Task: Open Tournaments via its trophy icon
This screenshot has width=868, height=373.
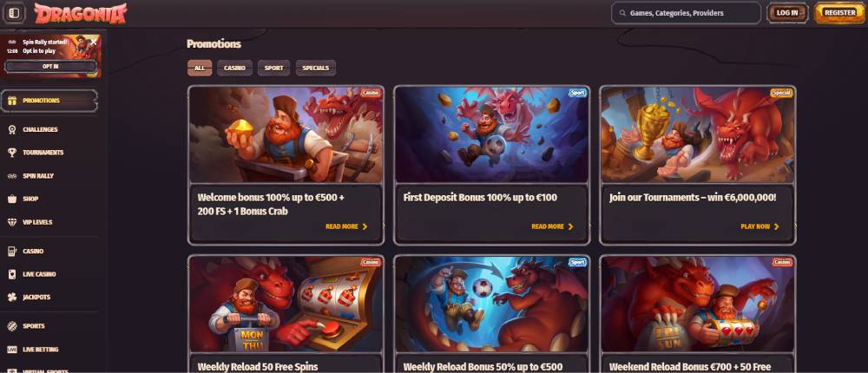Action: (12, 152)
